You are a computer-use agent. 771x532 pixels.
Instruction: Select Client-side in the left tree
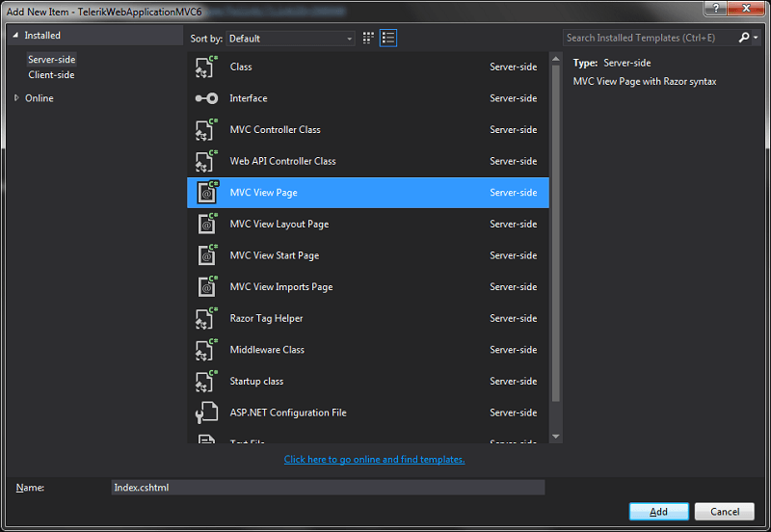tap(51, 75)
